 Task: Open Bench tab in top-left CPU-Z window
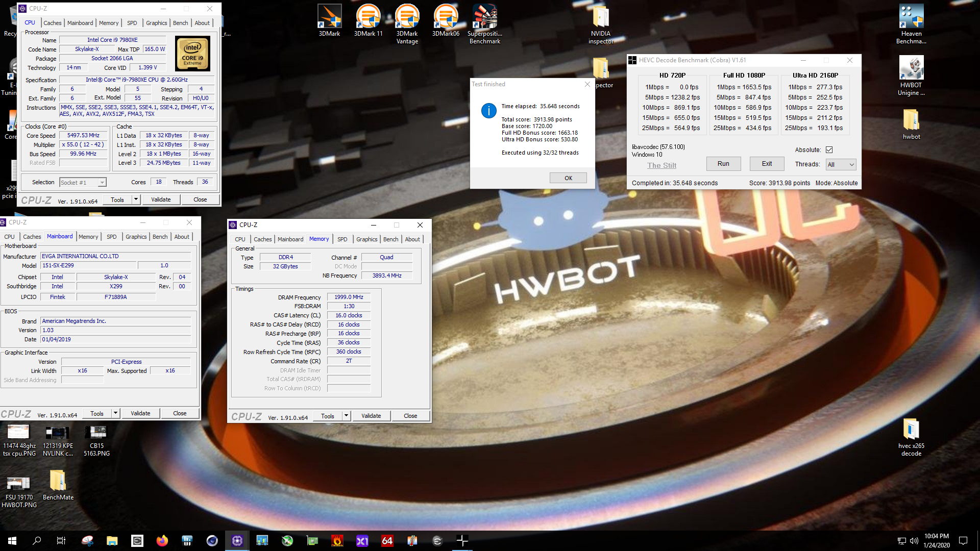pos(180,23)
